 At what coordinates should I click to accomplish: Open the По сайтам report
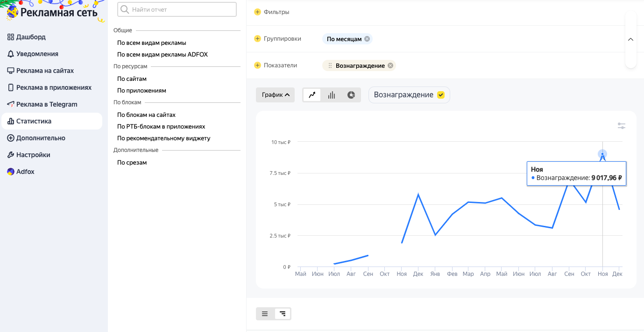coord(132,79)
